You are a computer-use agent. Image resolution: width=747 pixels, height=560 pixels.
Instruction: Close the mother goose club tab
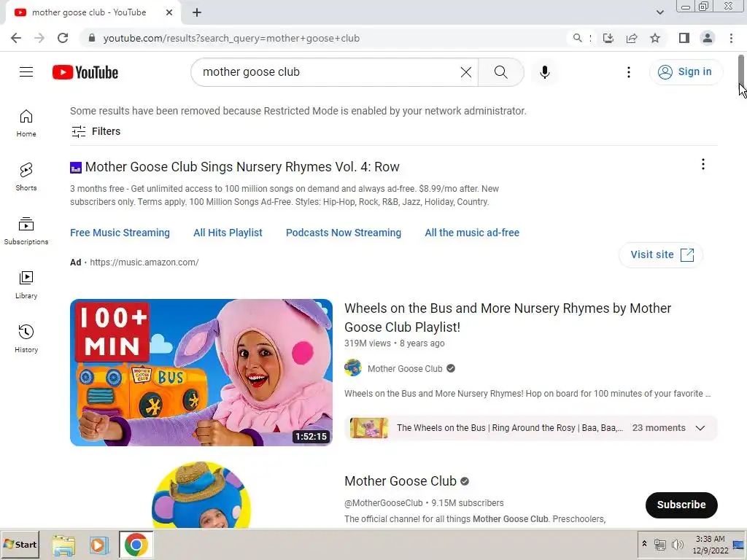169,12
